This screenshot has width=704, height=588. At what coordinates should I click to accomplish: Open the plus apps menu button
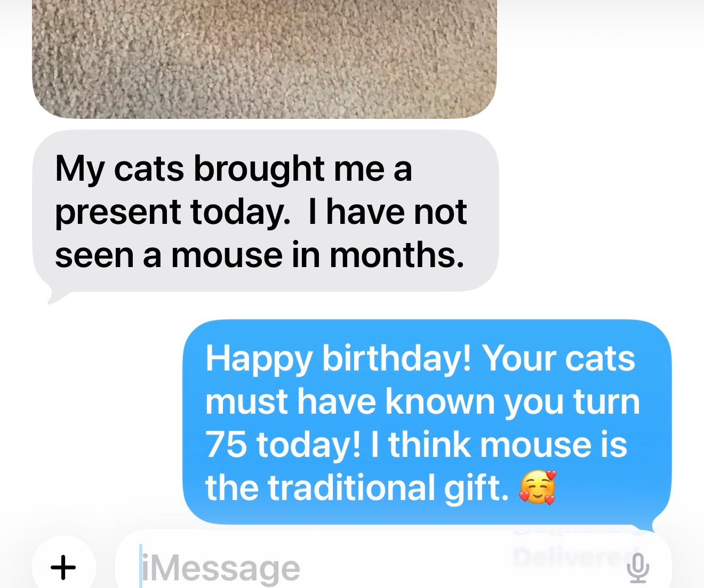click(x=63, y=566)
